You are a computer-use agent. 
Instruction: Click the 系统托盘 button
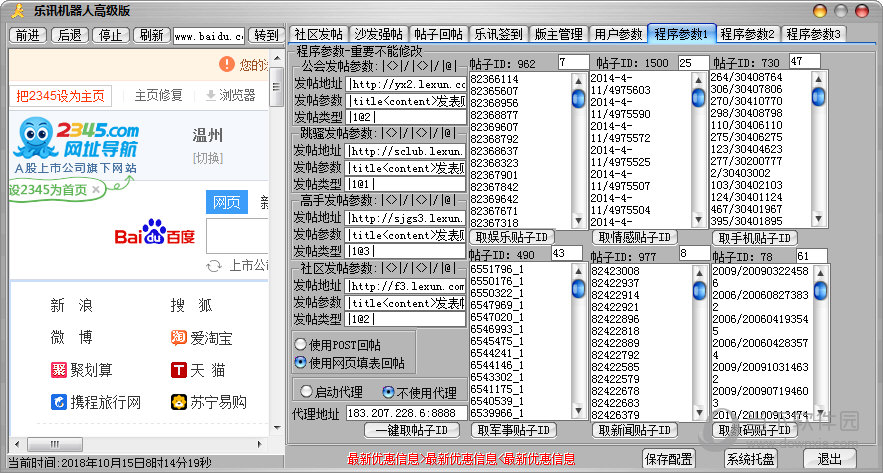click(751, 458)
